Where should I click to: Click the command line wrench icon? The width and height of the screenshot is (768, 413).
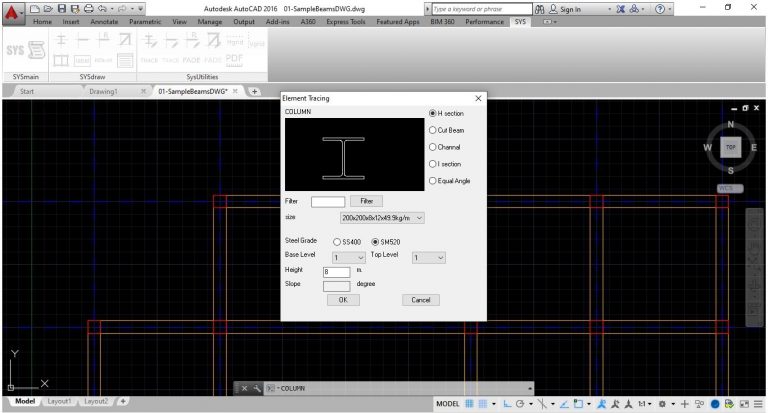tap(257, 388)
